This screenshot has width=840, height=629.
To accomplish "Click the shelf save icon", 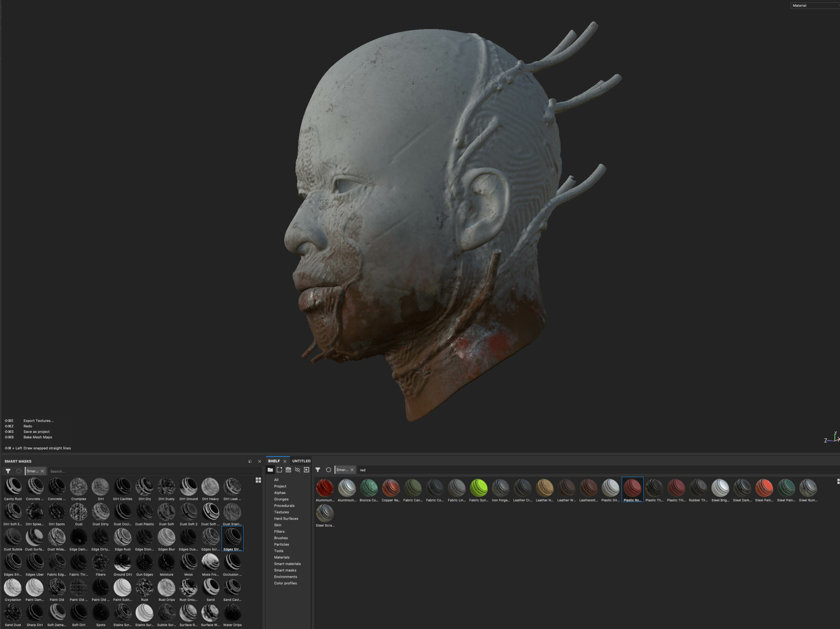I will point(288,470).
